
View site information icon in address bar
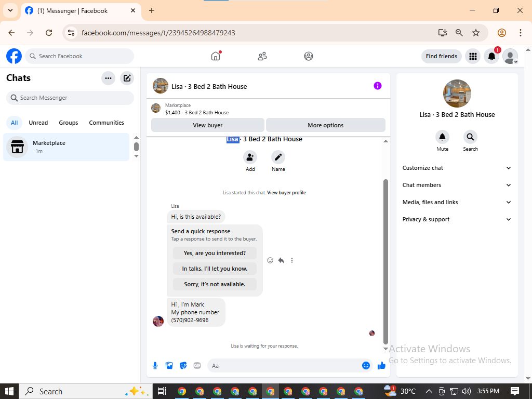tap(71, 33)
